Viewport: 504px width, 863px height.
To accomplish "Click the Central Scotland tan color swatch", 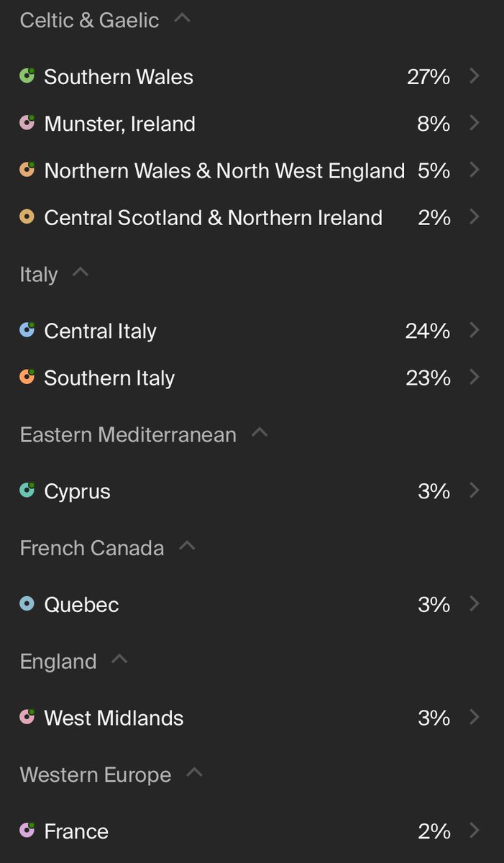I will pos(27,216).
